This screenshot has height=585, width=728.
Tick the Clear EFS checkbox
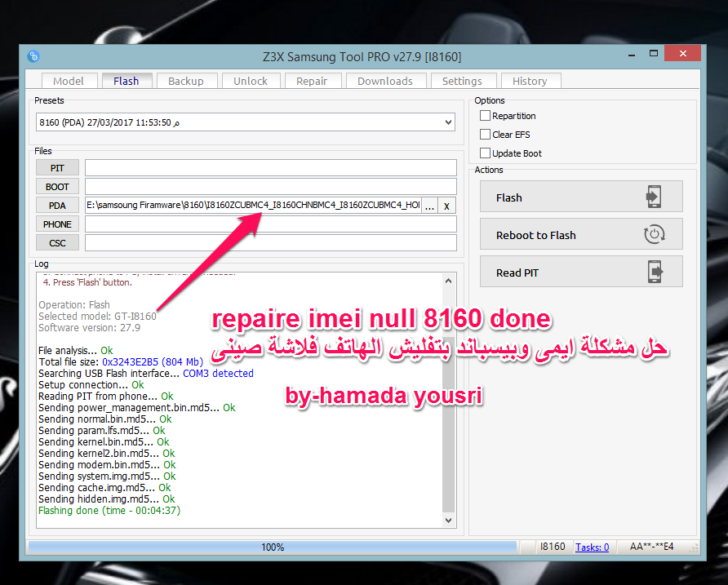point(485,134)
